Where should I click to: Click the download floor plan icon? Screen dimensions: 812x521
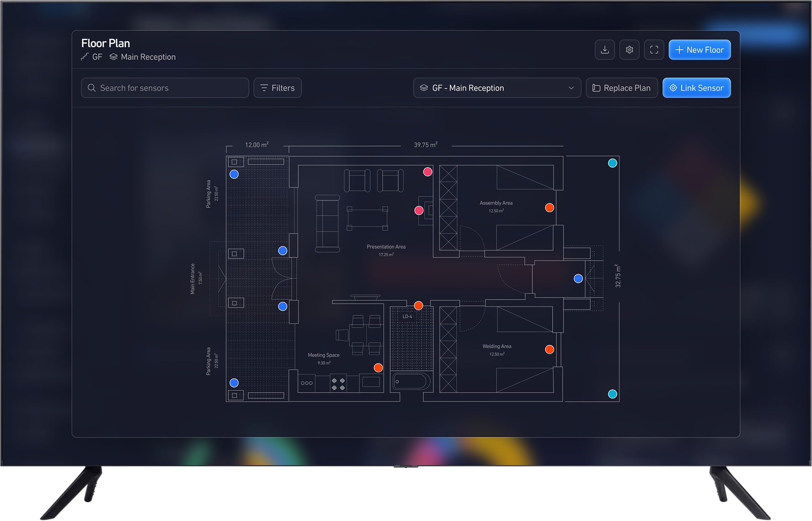[x=604, y=50]
